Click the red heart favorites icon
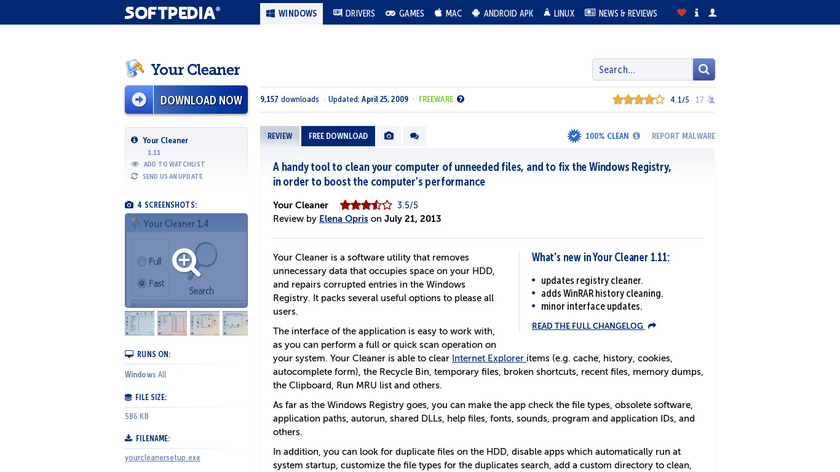Viewport: 840px width, 472px height. pyautogui.click(x=681, y=13)
